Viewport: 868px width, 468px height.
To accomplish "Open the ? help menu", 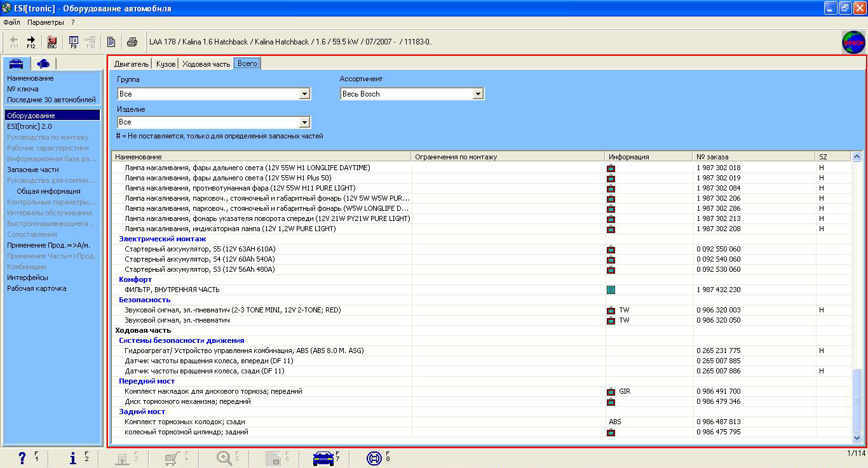I will point(73,22).
